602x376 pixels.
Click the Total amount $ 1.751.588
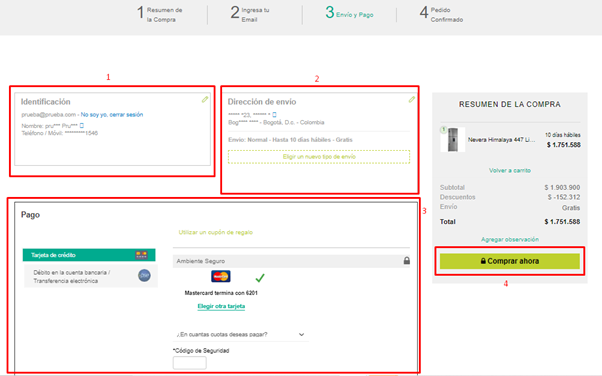(562, 222)
